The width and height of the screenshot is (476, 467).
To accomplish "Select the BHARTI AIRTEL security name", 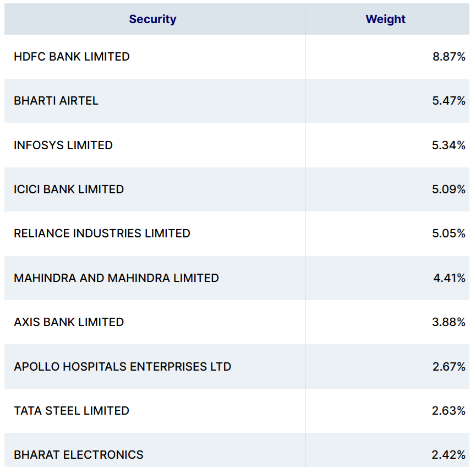I will tap(56, 101).
